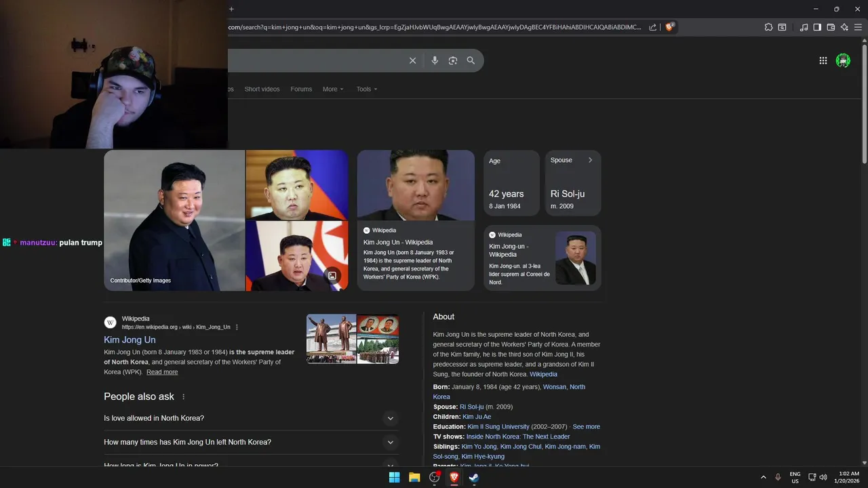Open File Explorer from taskbar
This screenshot has width=868, height=488.
(x=414, y=477)
